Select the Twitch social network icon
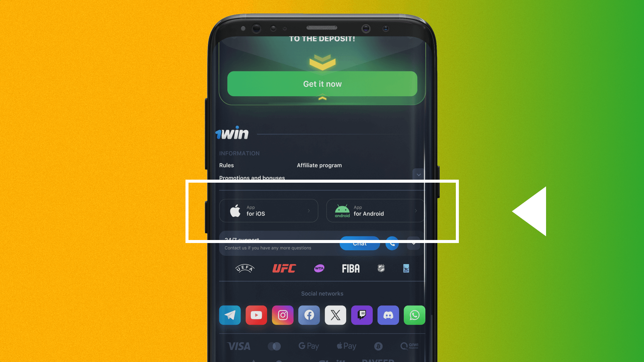Viewport: 644px width, 362px height. coord(362,315)
